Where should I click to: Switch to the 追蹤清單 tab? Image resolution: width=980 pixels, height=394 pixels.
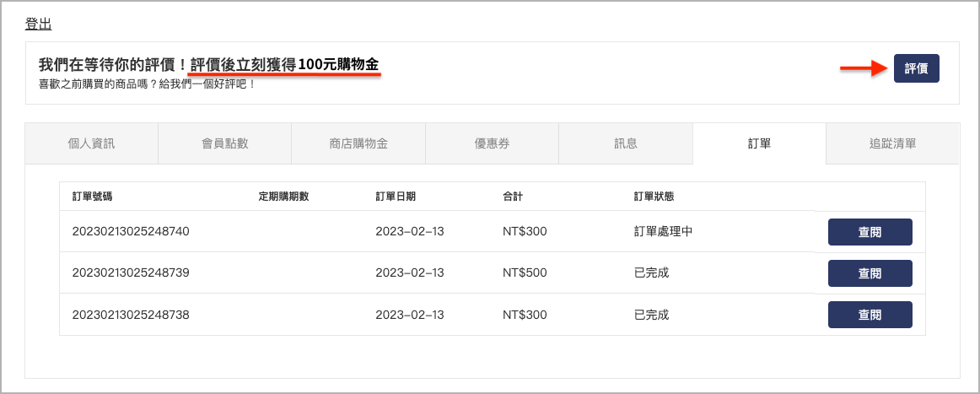click(892, 143)
